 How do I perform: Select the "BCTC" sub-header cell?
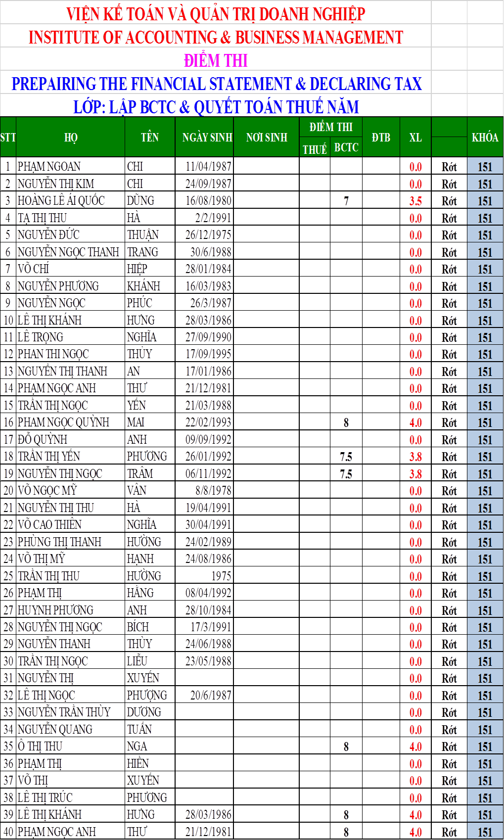tap(346, 148)
